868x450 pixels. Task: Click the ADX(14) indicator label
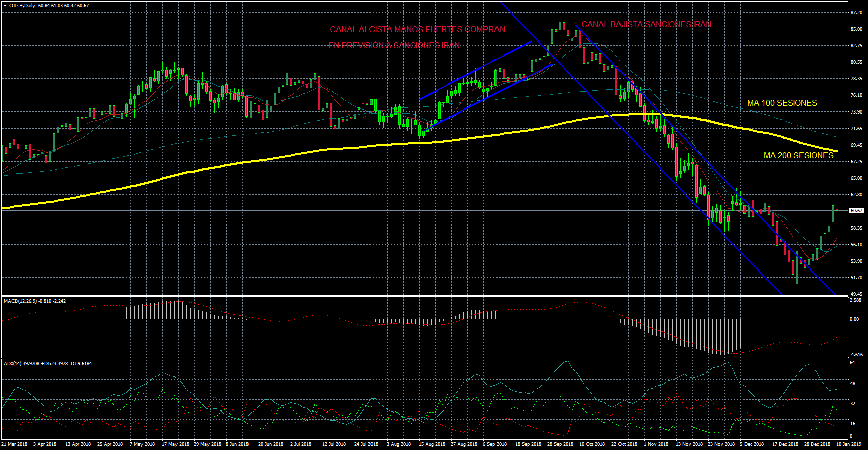13,363
